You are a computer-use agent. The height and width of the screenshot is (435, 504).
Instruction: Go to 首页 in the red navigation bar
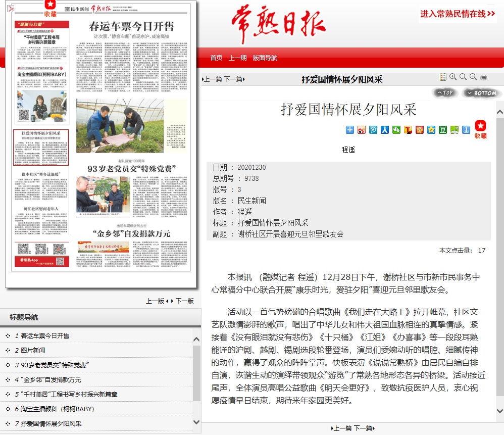pos(216,58)
